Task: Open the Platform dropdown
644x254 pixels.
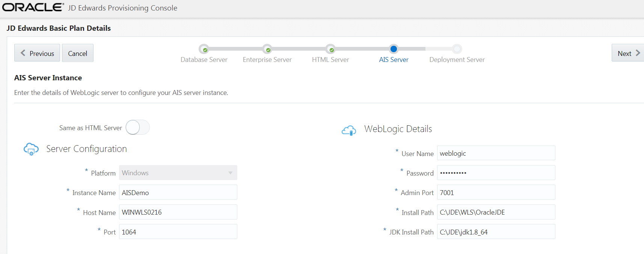Action: coord(178,173)
